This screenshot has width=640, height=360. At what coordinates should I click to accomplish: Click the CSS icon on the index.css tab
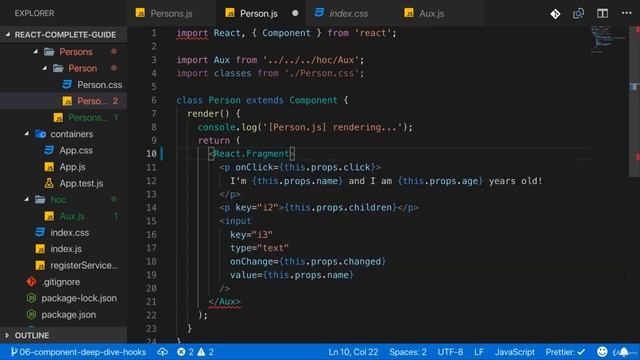pos(319,13)
